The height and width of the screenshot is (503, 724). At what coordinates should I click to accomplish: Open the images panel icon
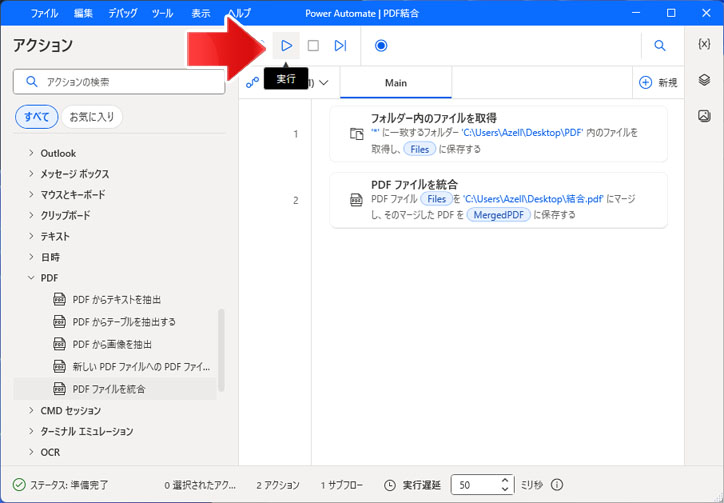pyautogui.click(x=704, y=115)
